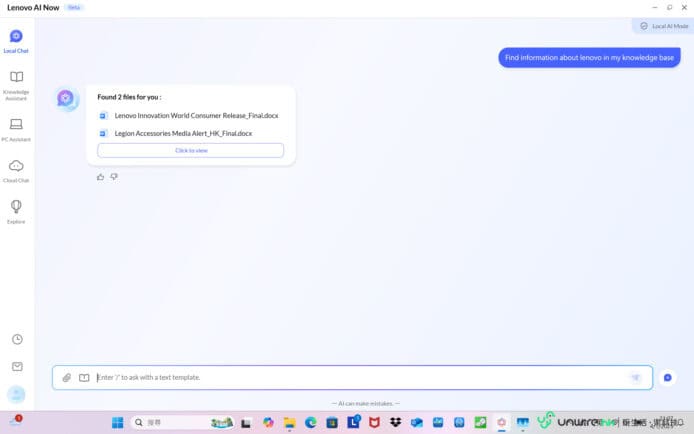Open the Windows Start menu
Viewport: 694px width, 434px height.
tap(118, 422)
